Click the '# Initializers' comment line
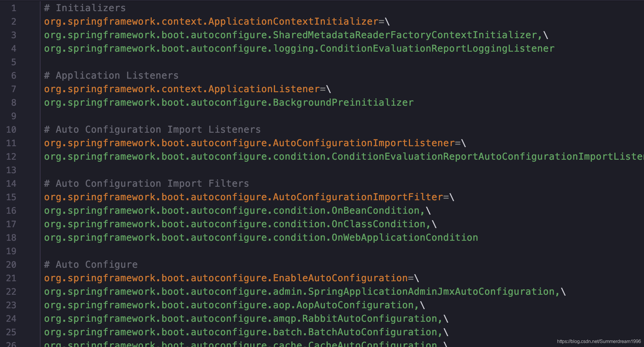 85,8
